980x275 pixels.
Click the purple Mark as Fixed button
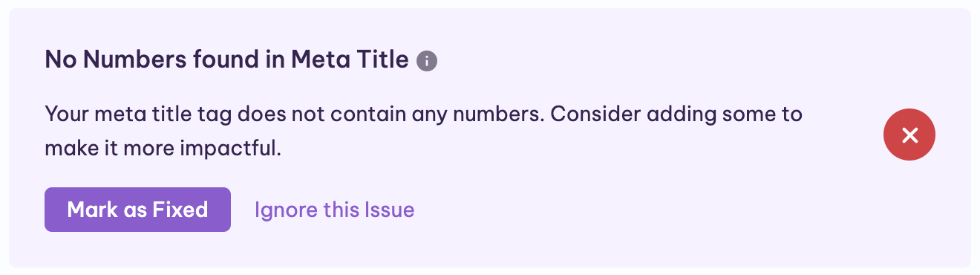coord(137,210)
